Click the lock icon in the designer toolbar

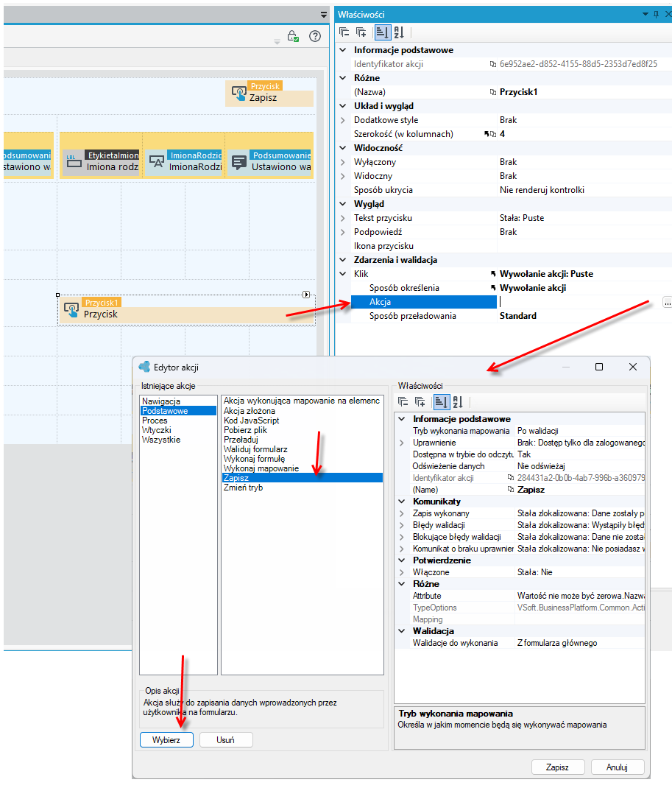tap(293, 36)
